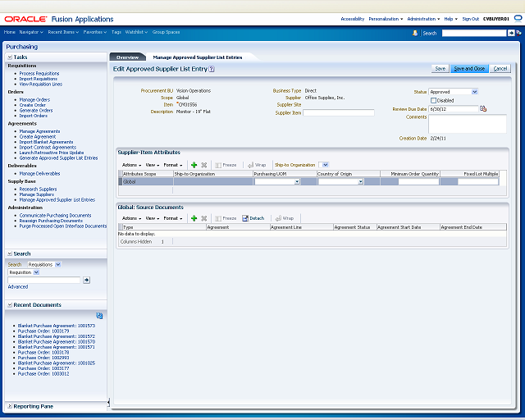Click the Review Due Date field
The image size is (525, 420).
pyautogui.click(x=454, y=109)
